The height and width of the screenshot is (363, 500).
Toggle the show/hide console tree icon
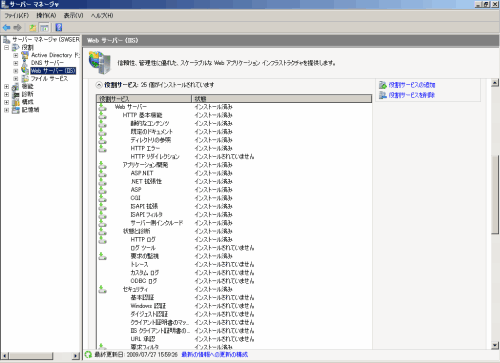pyautogui.click(x=44, y=28)
